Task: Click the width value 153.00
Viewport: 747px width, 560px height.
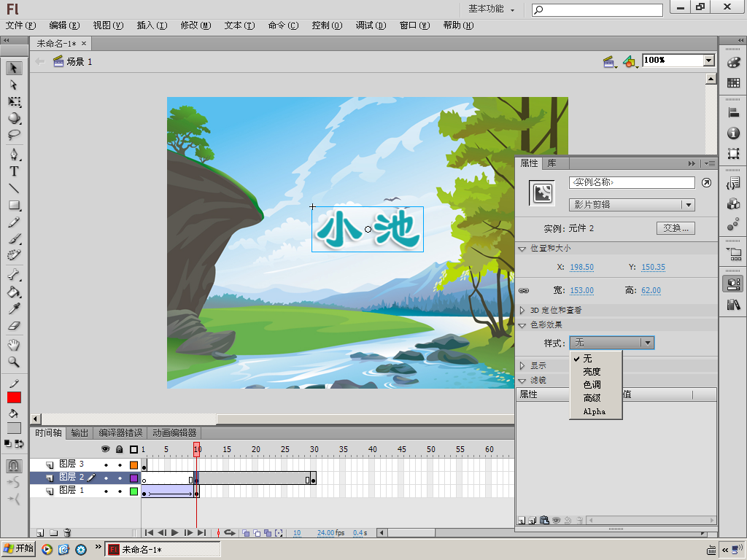Action: (581, 290)
